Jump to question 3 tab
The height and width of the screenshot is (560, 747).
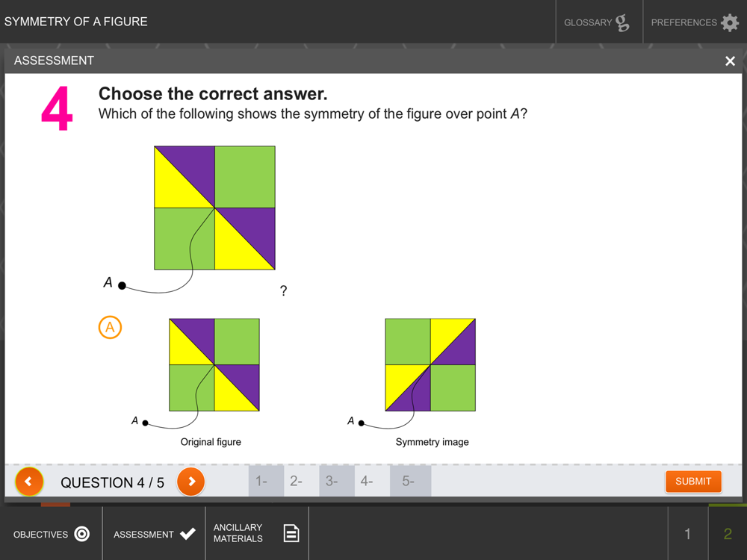tap(337, 481)
